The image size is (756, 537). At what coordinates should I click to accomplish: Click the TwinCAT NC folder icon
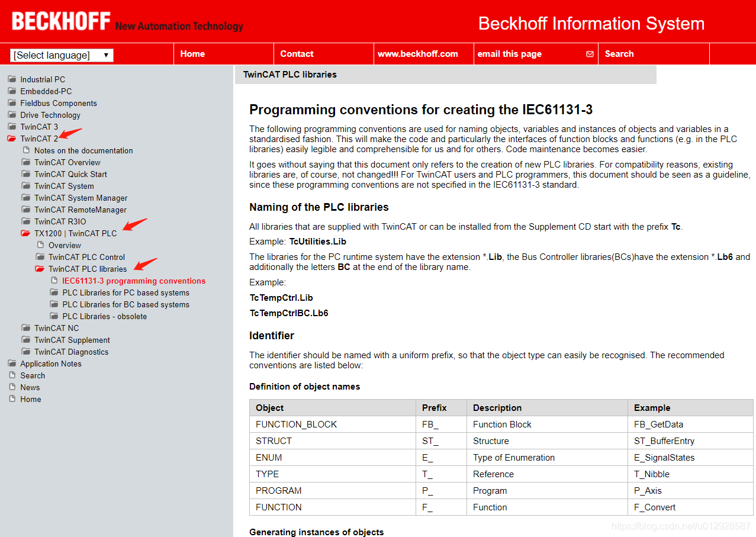tap(26, 328)
